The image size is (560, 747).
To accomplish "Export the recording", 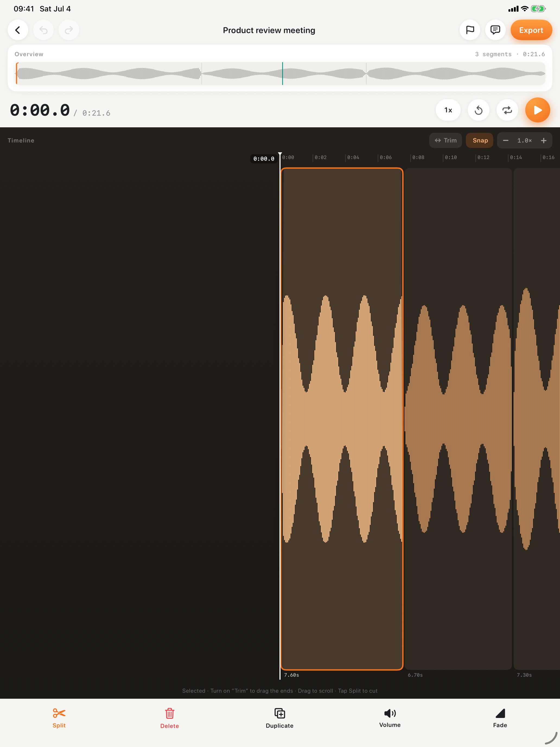I will [x=531, y=30].
